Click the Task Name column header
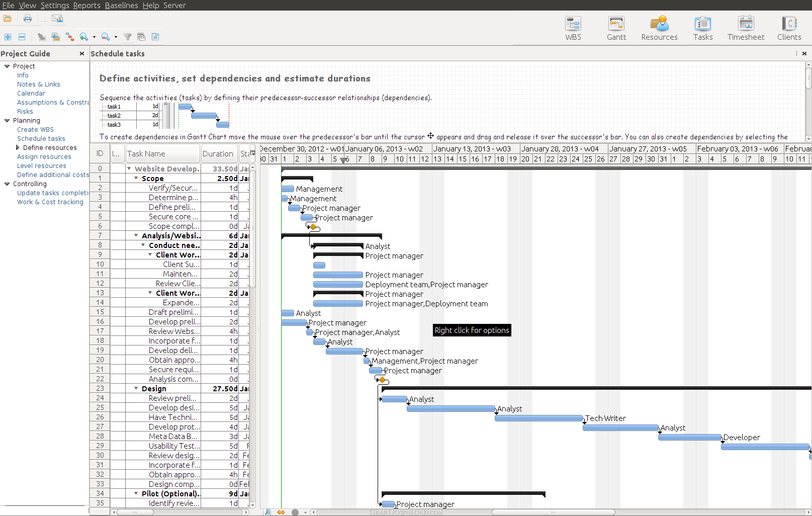Viewport: 812px width, 516px height. point(162,153)
